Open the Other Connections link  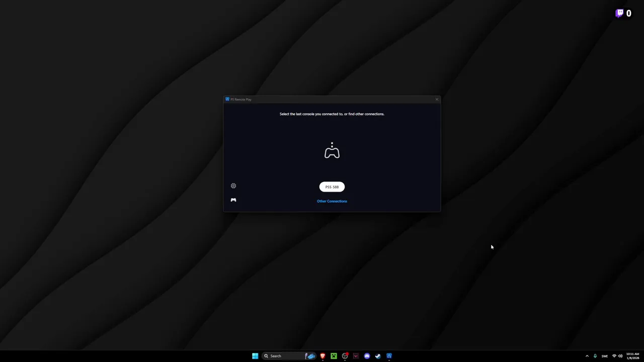[x=332, y=201]
